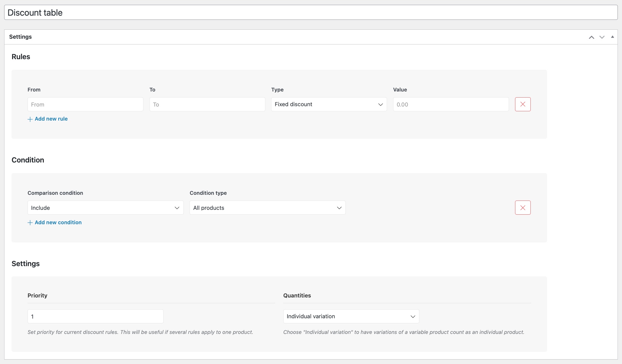
Task: Add new condition link
Action: click(58, 222)
